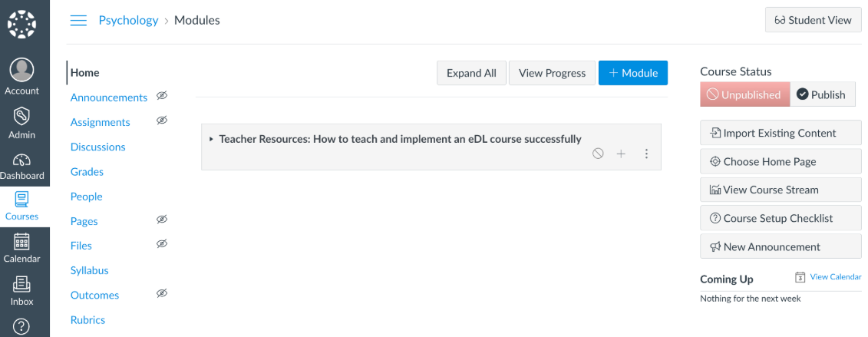Open Psychology breadcrumb link

point(128,21)
